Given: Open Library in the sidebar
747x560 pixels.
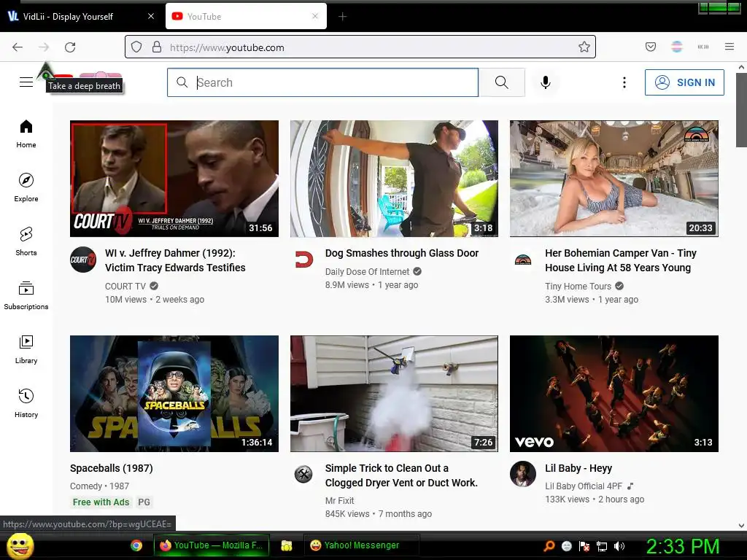Looking at the screenshot, I should tap(26, 349).
